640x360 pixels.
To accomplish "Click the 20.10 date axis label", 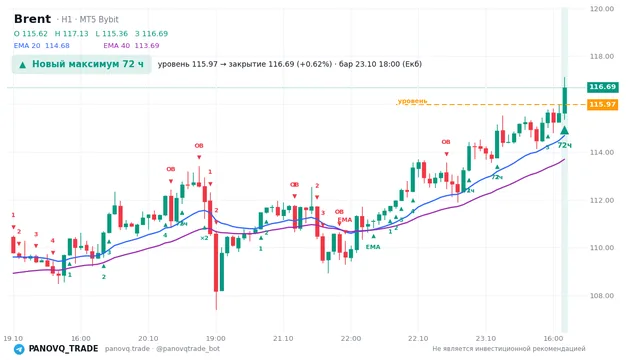I will (148, 338).
